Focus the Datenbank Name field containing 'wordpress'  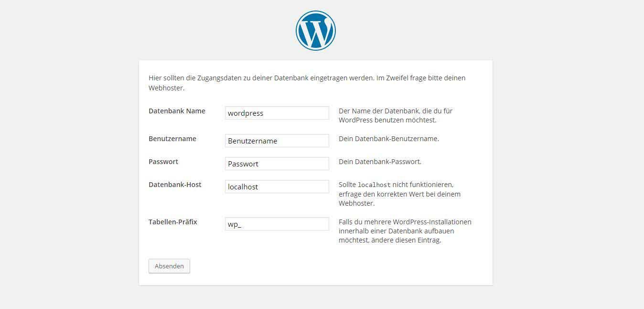click(x=277, y=113)
